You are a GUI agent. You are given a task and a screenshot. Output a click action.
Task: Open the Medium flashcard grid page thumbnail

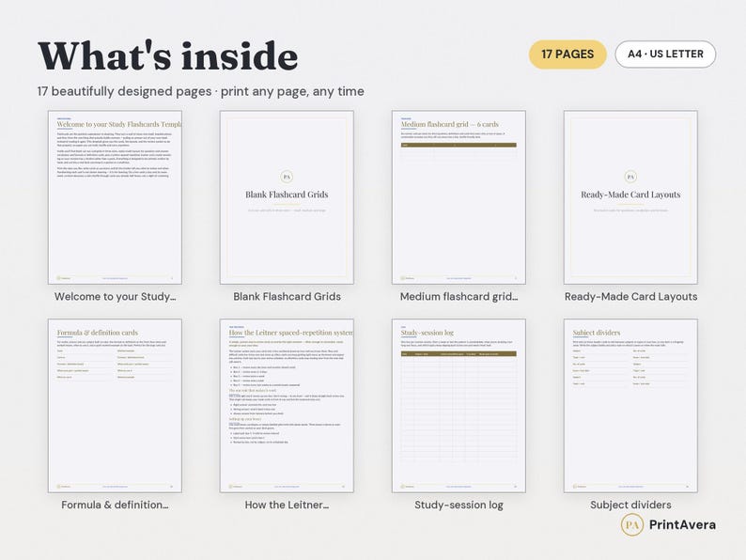click(x=458, y=197)
